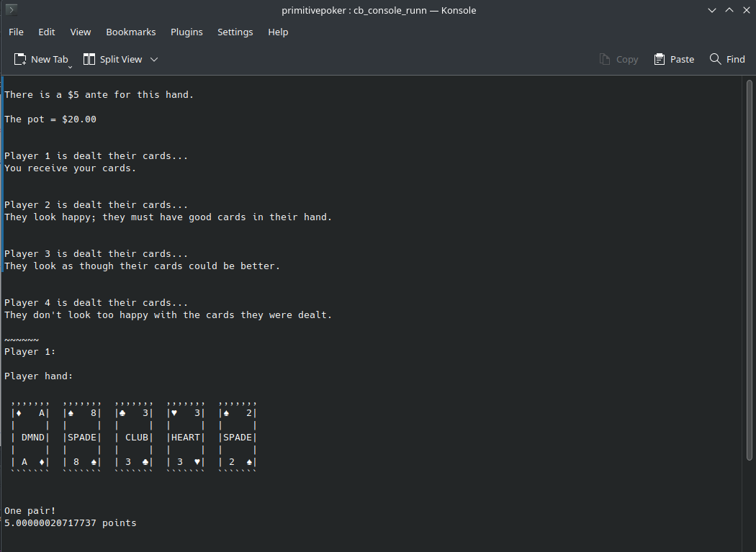Click the 'Player 1:' heading line
Image resolution: width=756 pixels, height=552 pixels.
point(30,351)
